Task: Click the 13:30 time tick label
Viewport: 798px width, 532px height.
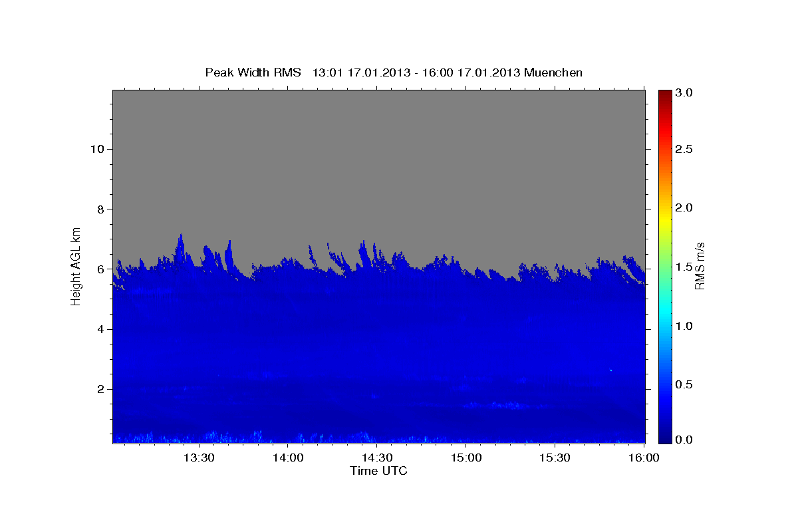Action: (198, 458)
